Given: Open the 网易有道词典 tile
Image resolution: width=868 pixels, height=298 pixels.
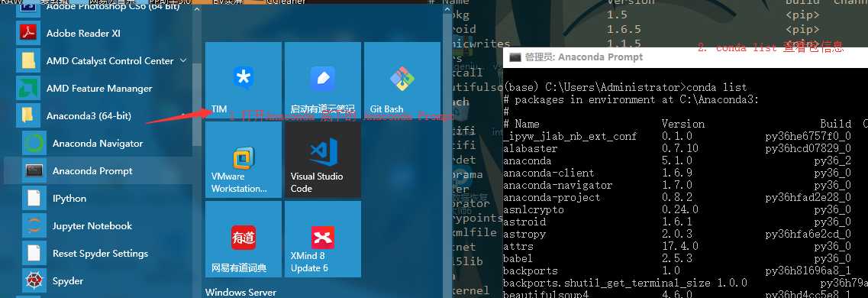Looking at the screenshot, I should pos(243,239).
